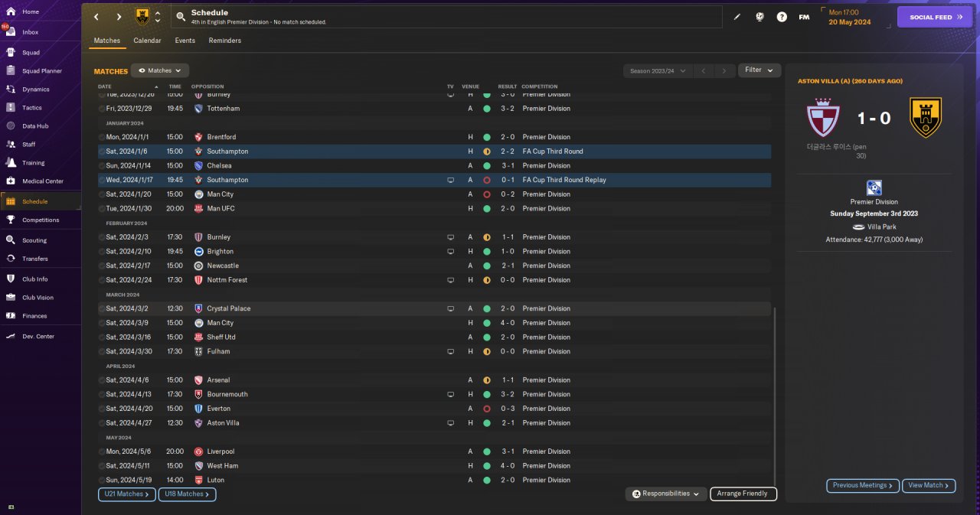Select the Tottenham match row
The width and height of the screenshot is (980, 515).
pyautogui.click(x=434, y=109)
